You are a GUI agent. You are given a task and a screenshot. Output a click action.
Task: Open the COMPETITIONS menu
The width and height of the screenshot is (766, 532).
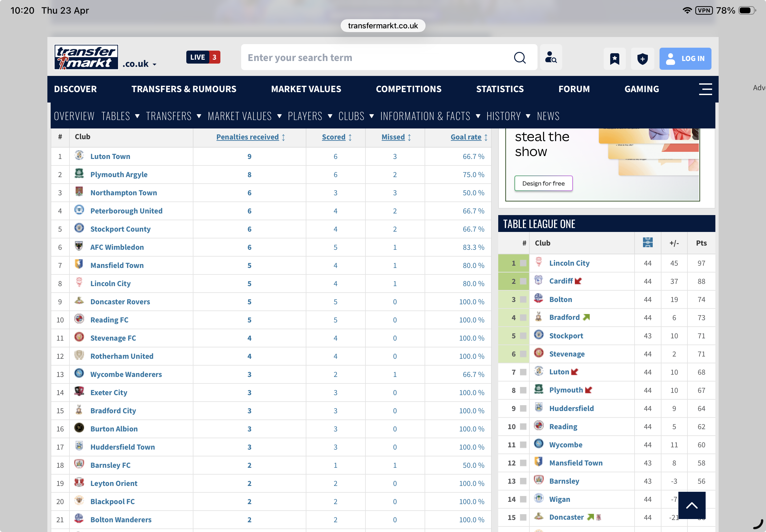click(x=409, y=89)
